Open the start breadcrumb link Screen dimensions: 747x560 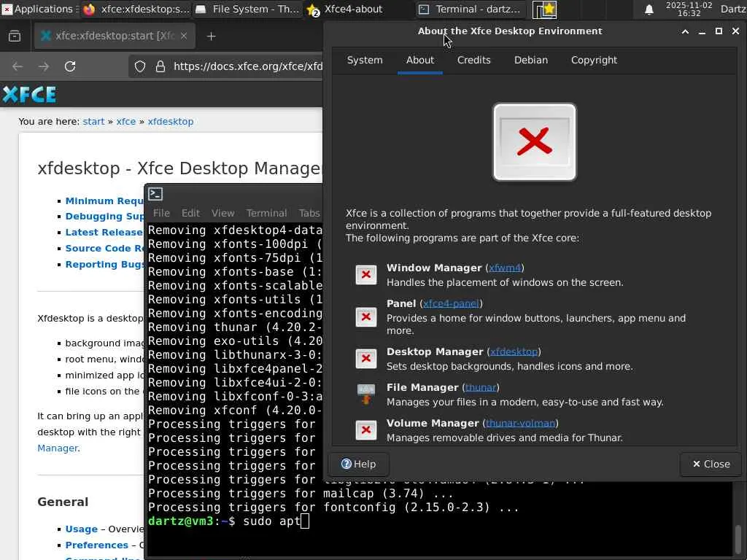click(93, 122)
